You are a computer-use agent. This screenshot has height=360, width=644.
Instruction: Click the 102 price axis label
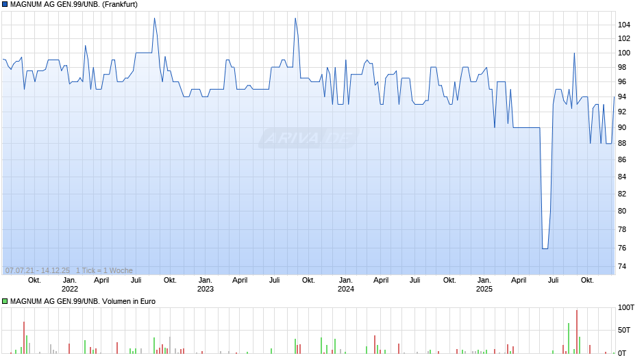[x=624, y=38]
